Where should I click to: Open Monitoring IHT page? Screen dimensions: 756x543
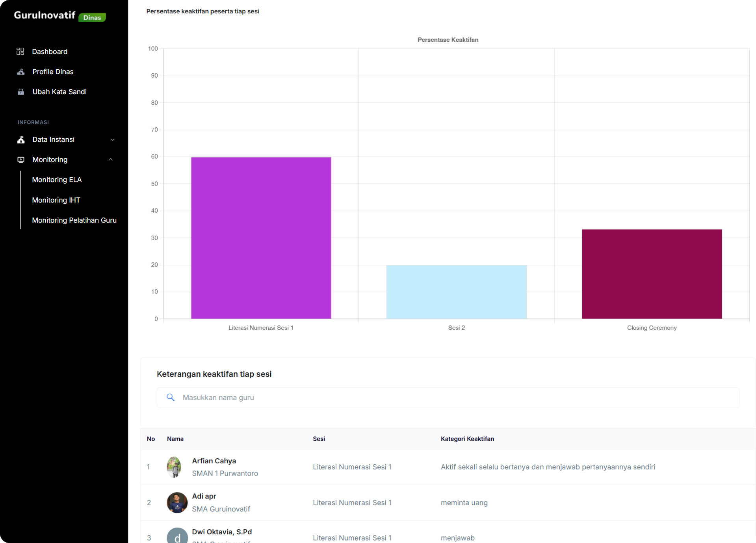(56, 200)
